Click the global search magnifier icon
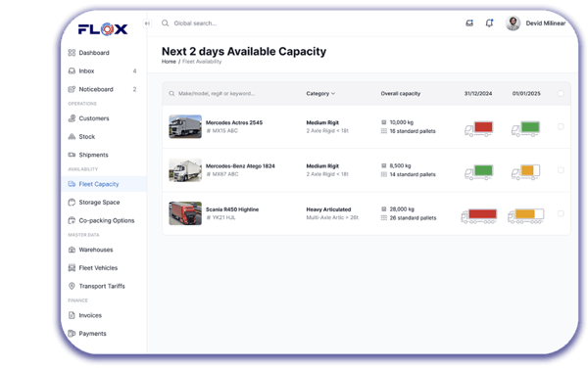 (x=165, y=23)
